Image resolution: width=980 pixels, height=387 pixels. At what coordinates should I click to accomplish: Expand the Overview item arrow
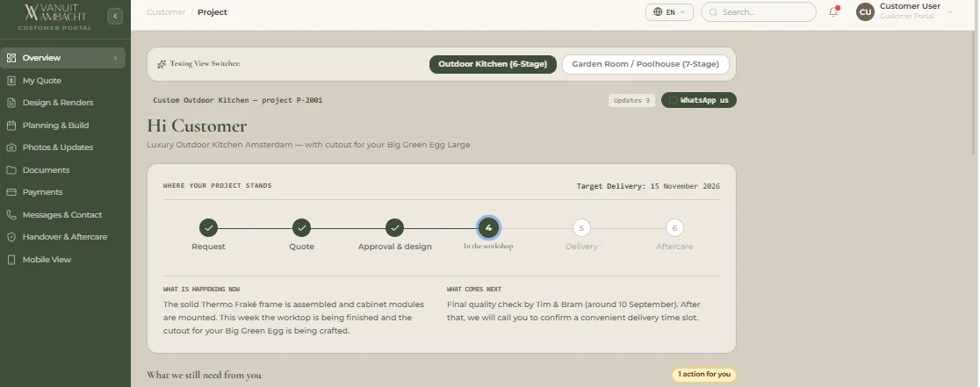115,58
